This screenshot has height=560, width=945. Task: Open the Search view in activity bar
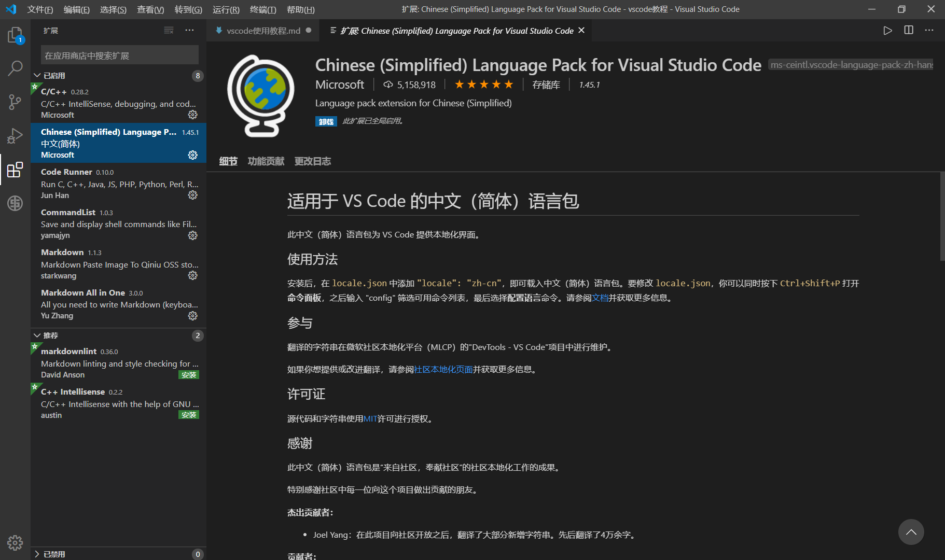coord(15,68)
